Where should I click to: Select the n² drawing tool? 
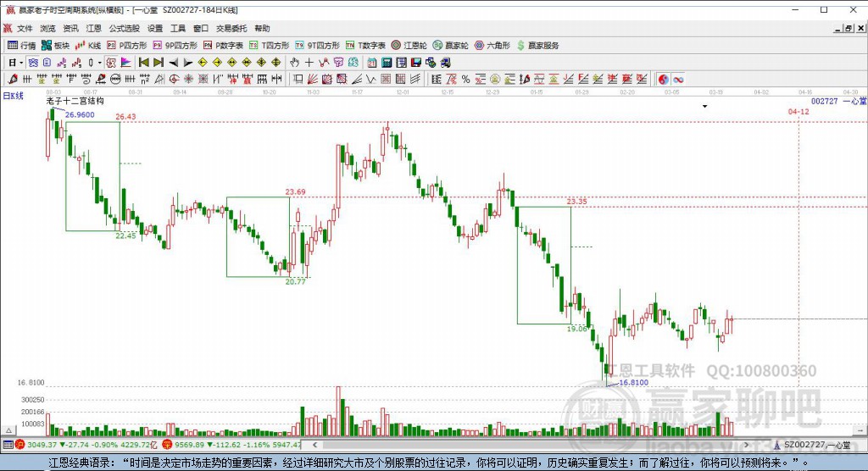pyautogui.click(x=144, y=80)
